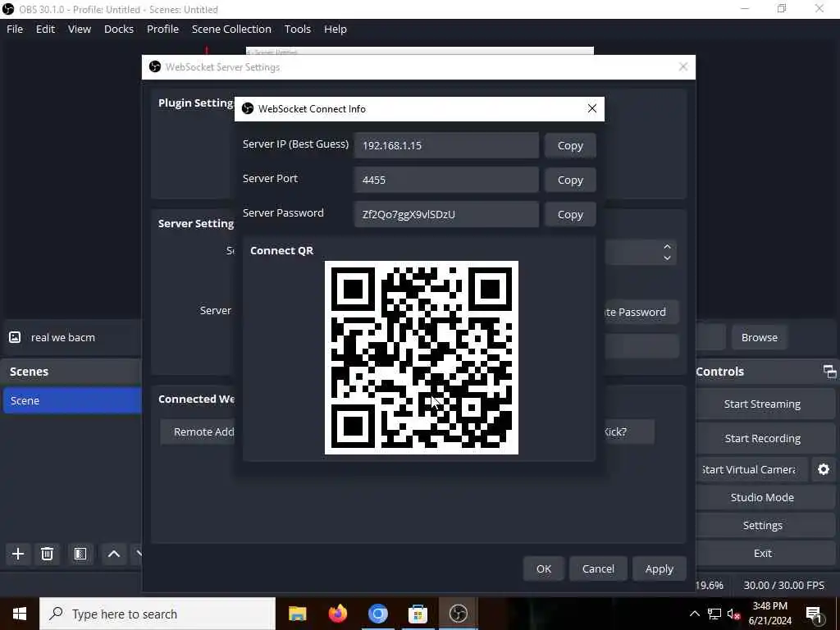Click the network icon in system tray
Image resolution: width=840 pixels, height=630 pixels.
pyautogui.click(x=714, y=614)
